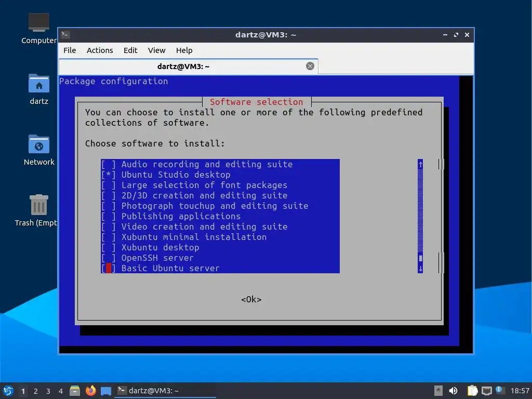Click the <Ok> button
Screen dimensions: 532x399
pyautogui.click(x=251, y=300)
